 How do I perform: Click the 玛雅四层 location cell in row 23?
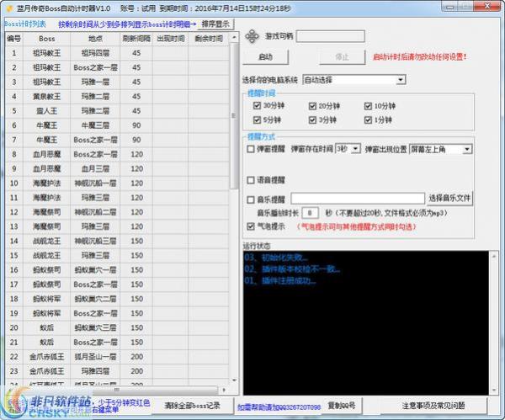click(95, 371)
